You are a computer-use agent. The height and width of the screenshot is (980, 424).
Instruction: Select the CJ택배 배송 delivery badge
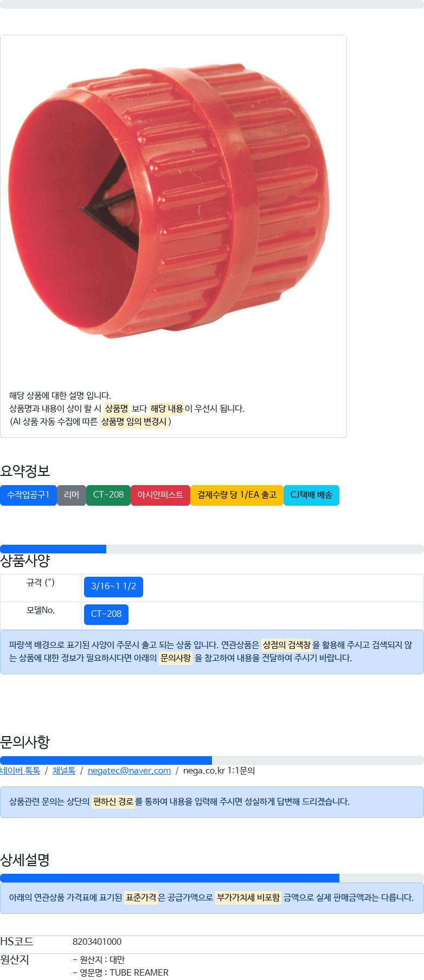pos(311,495)
